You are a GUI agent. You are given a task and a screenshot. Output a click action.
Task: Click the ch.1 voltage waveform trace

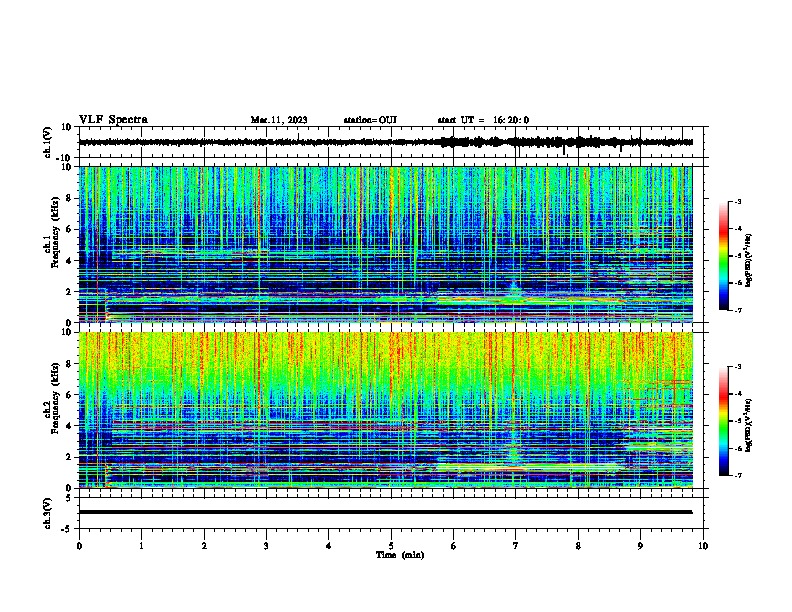[385, 142]
